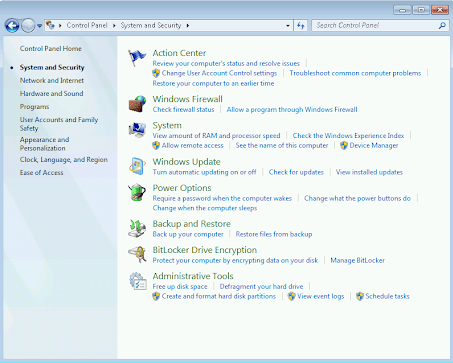Open Ease of Access category

click(x=41, y=173)
